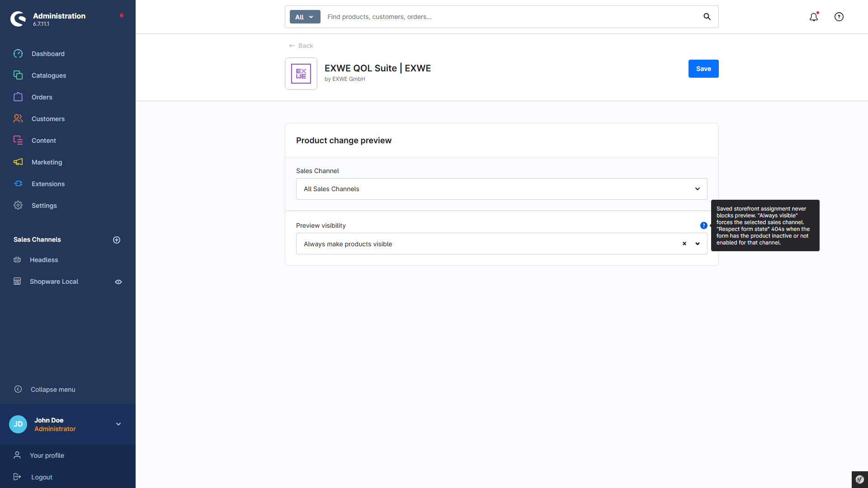Click the Product change preview heading
This screenshot has height=488, width=868.
[344, 141]
